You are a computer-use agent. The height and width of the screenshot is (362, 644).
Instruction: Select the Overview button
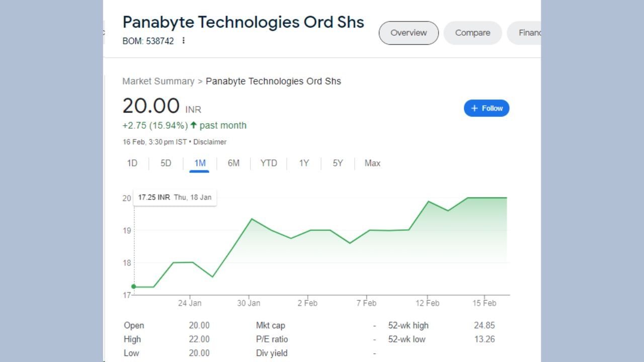[408, 32]
